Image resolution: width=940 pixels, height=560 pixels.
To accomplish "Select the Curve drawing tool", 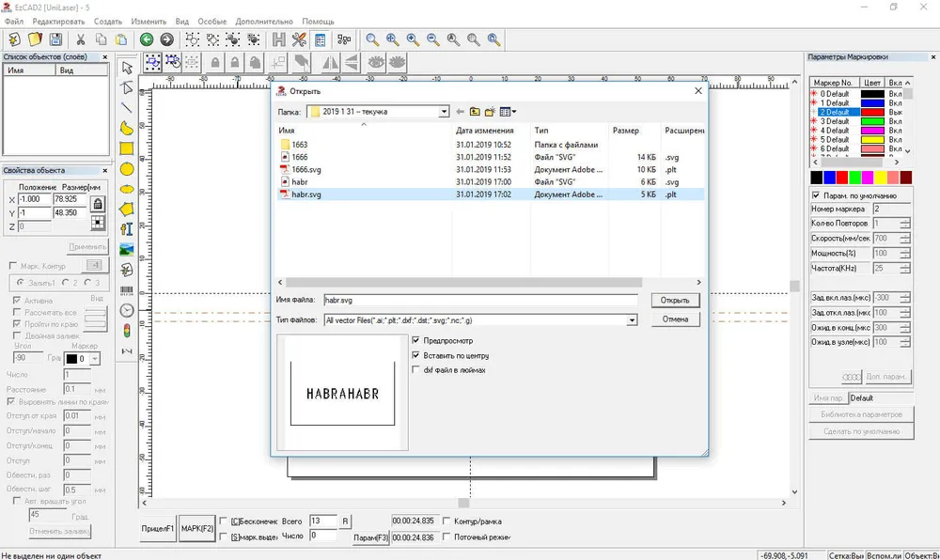I will point(127,128).
